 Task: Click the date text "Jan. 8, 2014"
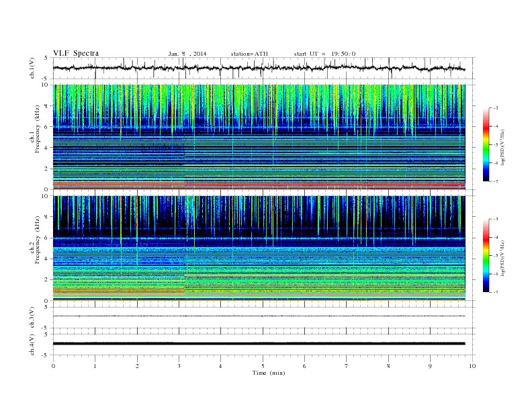187,54
